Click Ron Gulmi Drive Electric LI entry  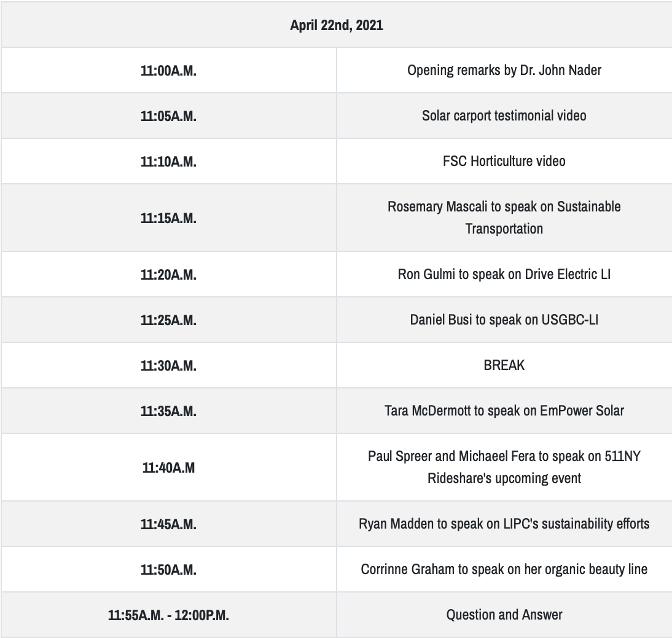[x=504, y=274]
